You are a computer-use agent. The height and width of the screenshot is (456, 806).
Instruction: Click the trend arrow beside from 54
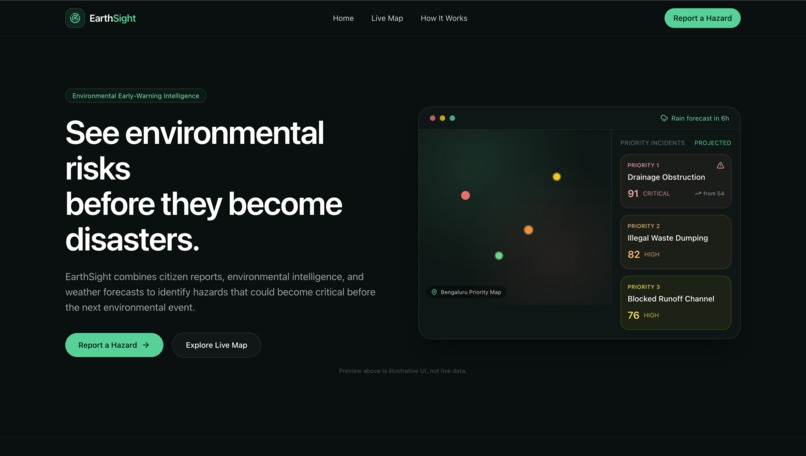[698, 194]
